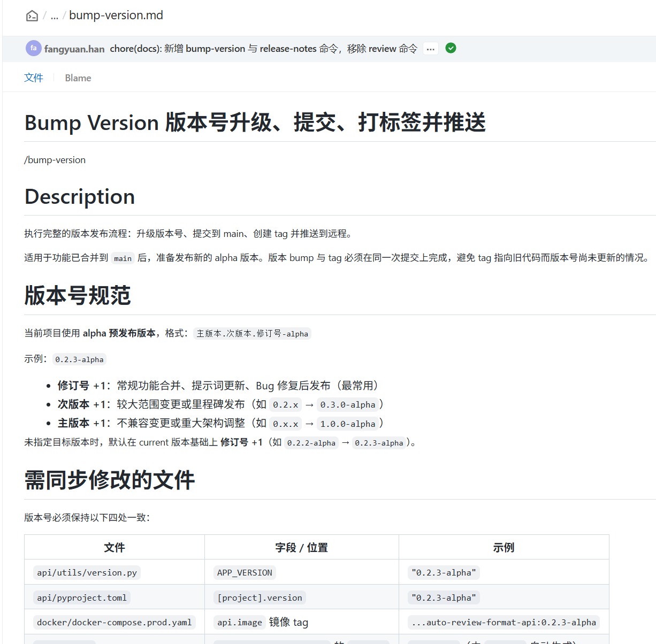
Task: Click the 主版本.次版本.修订号-alpha format code
Action: coord(252,334)
